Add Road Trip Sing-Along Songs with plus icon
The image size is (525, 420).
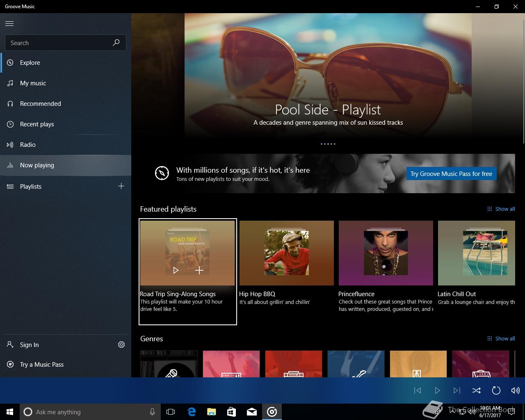click(199, 270)
